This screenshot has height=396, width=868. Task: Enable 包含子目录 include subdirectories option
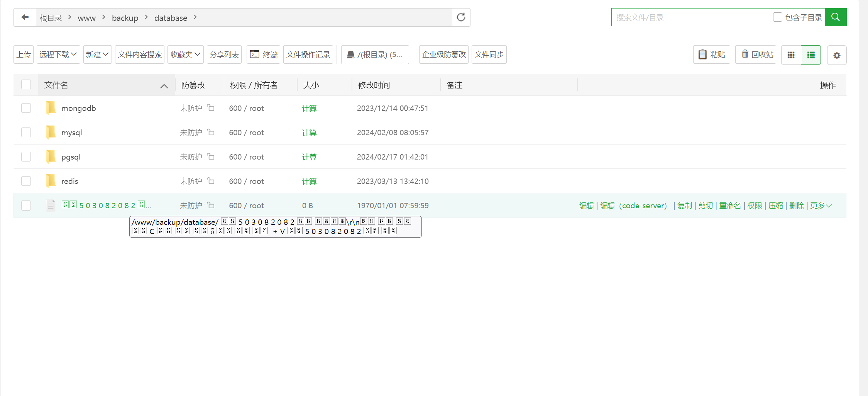(777, 17)
